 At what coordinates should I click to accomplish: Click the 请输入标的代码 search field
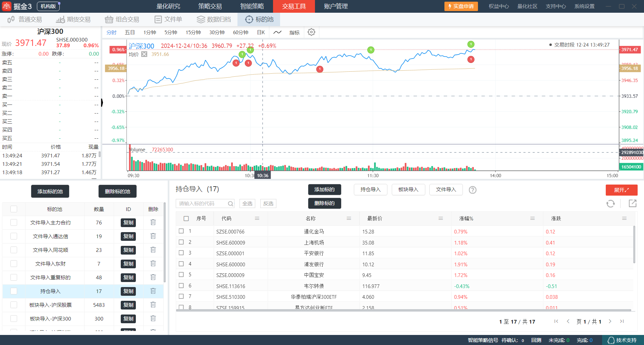click(205, 203)
